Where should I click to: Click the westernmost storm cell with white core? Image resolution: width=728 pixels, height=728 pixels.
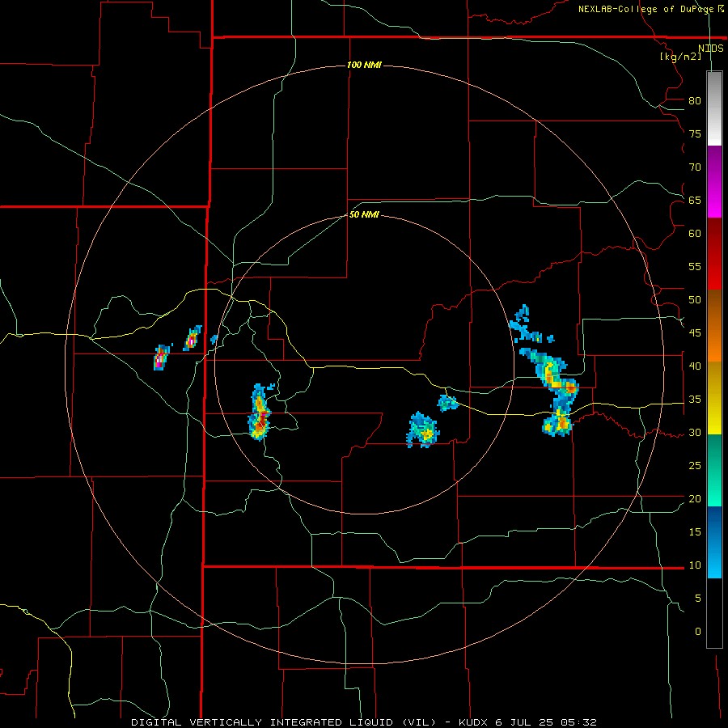click(x=160, y=358)
